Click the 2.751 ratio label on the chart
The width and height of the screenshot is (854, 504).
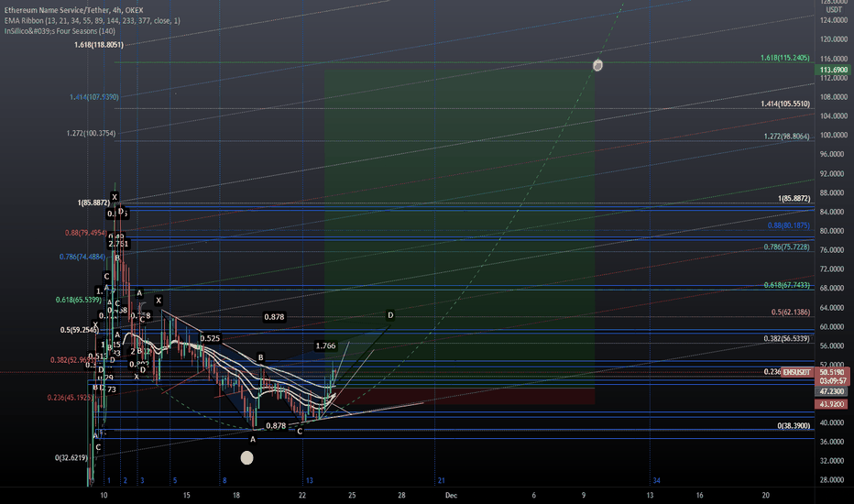click(x=118, y=244)
